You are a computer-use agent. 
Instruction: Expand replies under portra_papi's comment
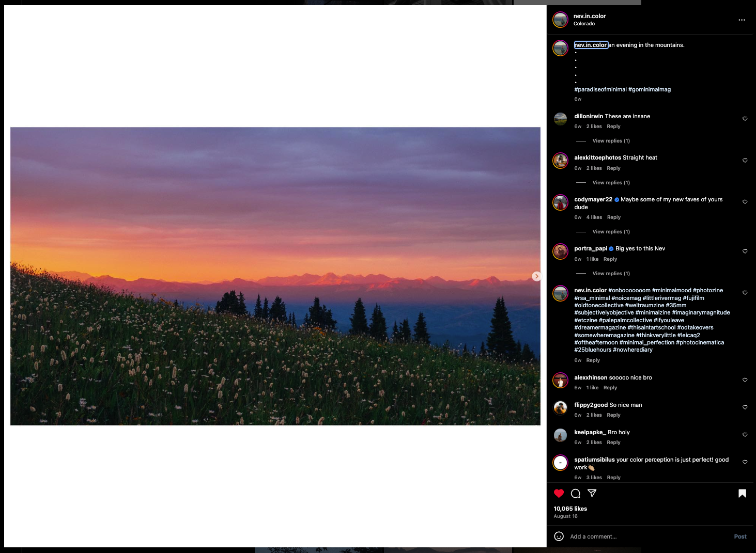(611, 274)
